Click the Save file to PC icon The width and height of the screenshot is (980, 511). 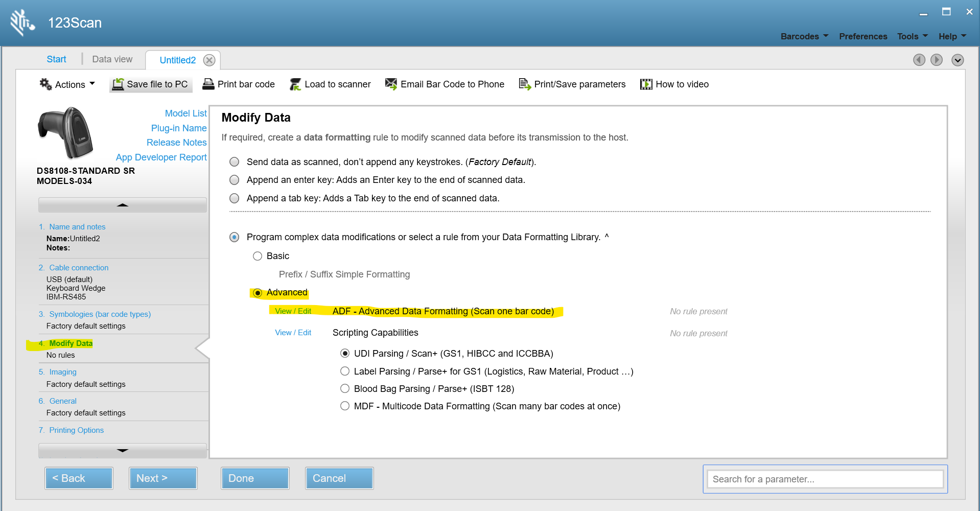(118, 84)
